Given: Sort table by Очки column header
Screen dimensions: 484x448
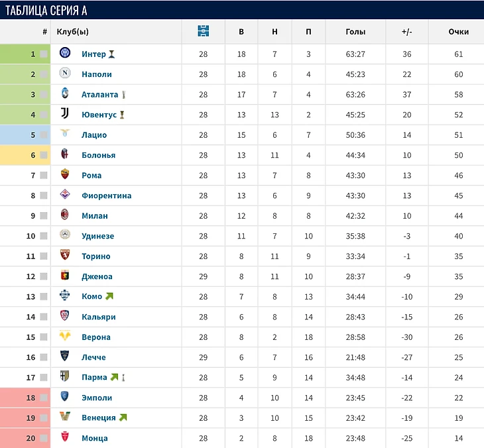Looking at the screenshot, I should tap(458, 31).
